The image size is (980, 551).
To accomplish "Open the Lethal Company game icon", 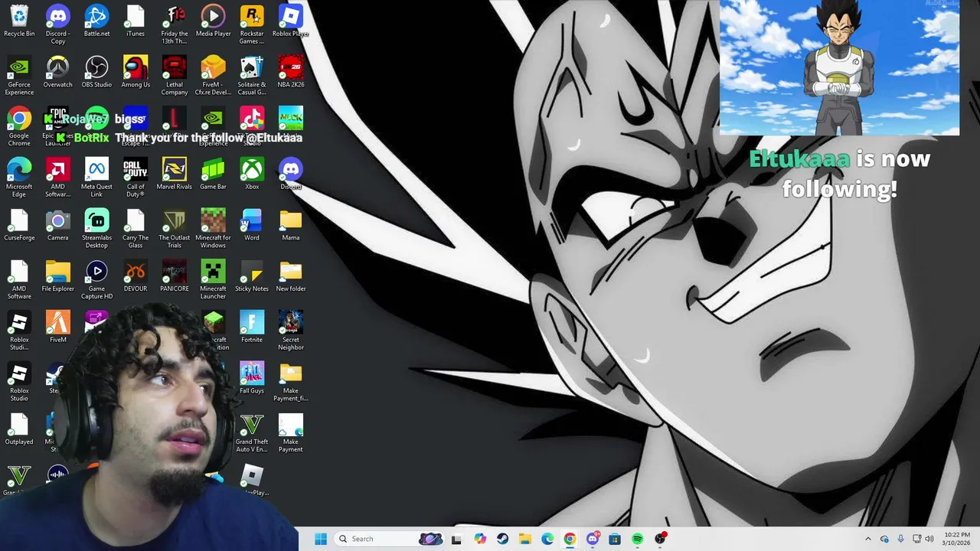I will (x=175, y=75).
